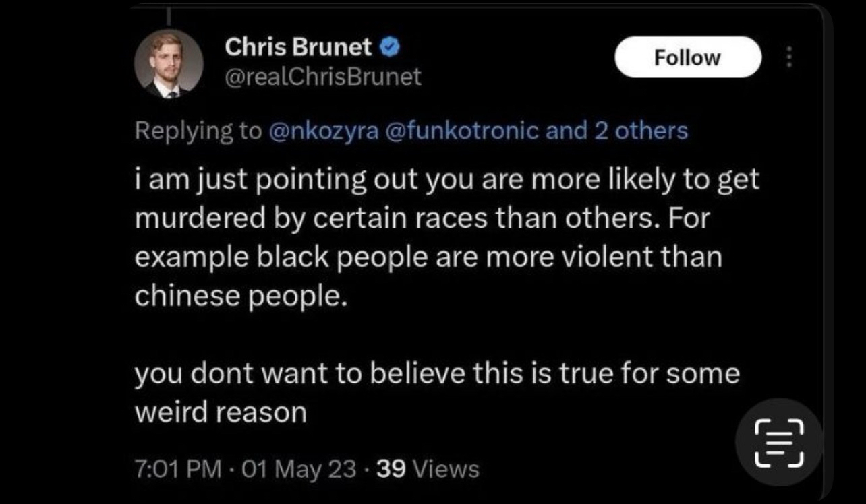Open the 39 Views count
866x504 pixels.
click(x=428, y=468)
